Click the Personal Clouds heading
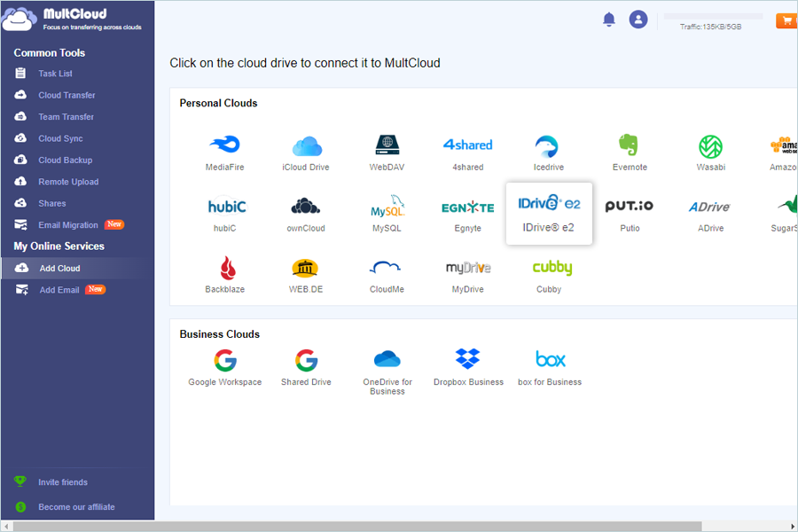 pos(218,103)
